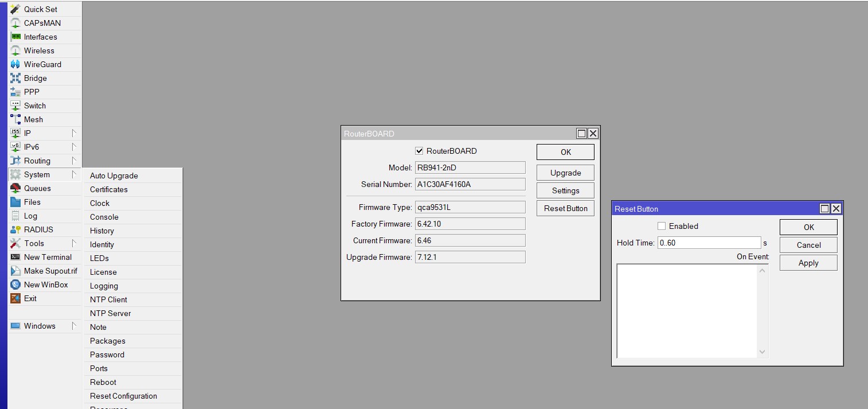Select Packages in System submenu
Image resolution: width=868 pixels, height=409 pixels.
[133, 341]
